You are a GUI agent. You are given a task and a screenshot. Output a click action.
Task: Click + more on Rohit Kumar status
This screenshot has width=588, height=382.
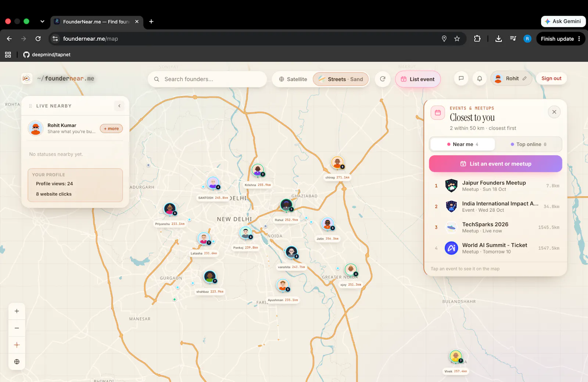(111, 129)
